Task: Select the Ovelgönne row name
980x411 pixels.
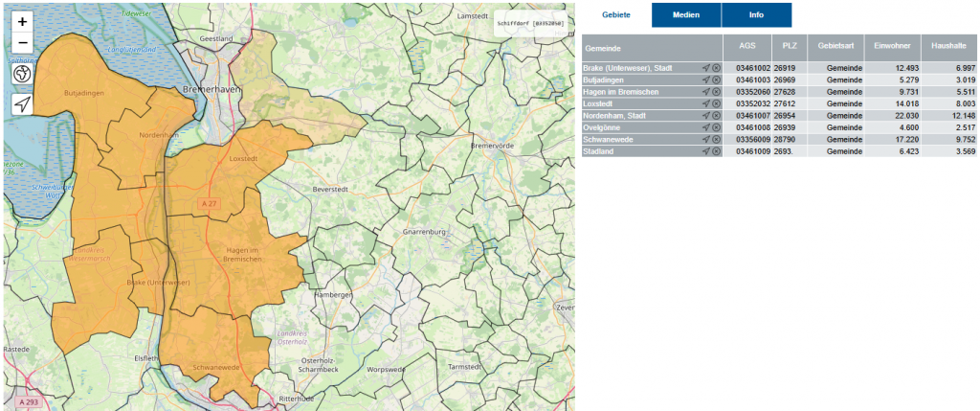Action: coord(603,127)
